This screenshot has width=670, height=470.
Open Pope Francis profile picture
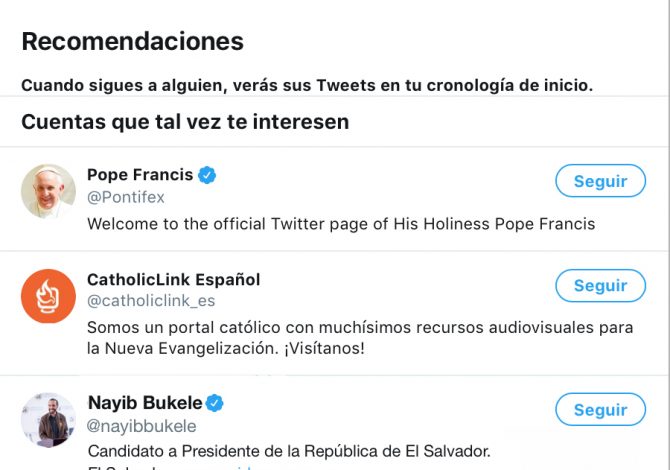point(48,191)
